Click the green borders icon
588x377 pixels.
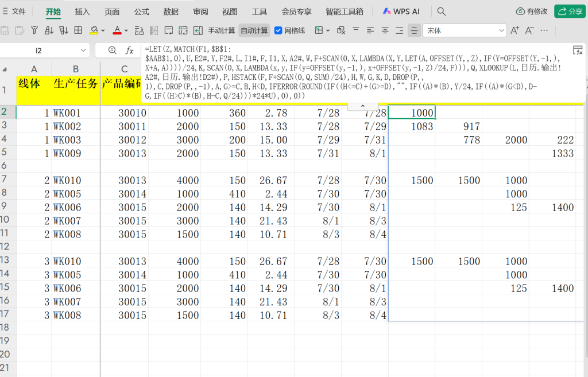(x=319, y=30)
